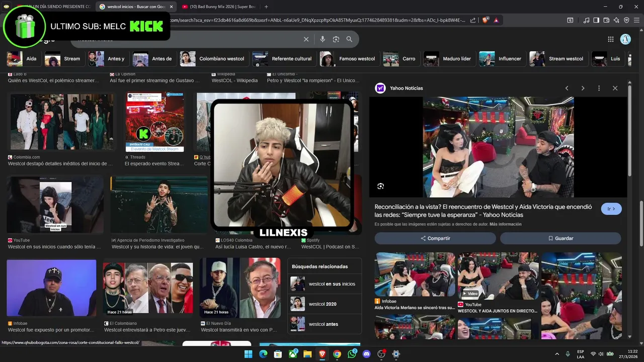
Task: Open Discord from taskbar
Action: click(366, 354)
